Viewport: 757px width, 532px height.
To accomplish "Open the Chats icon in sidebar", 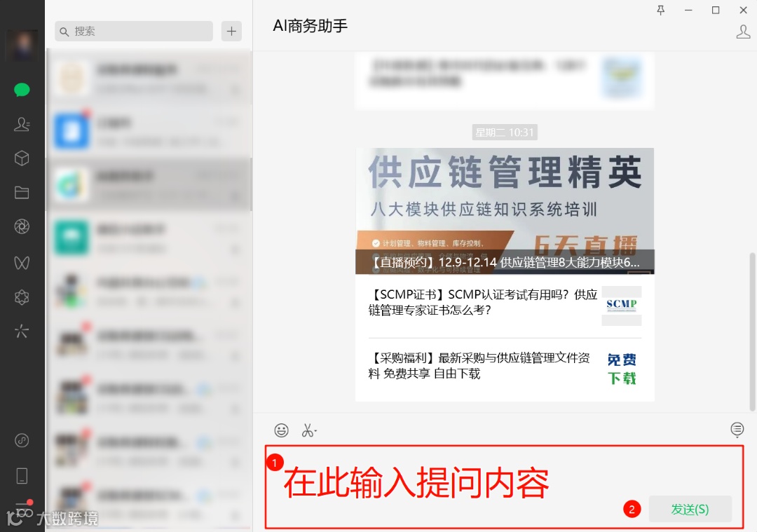I will tap(22, 90).
